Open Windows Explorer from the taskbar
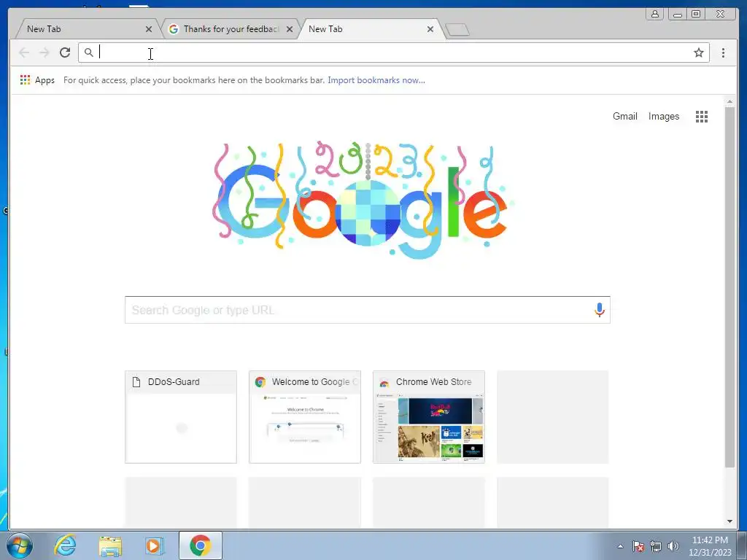Viewport: 747px width, 560px height. [110, 545]
